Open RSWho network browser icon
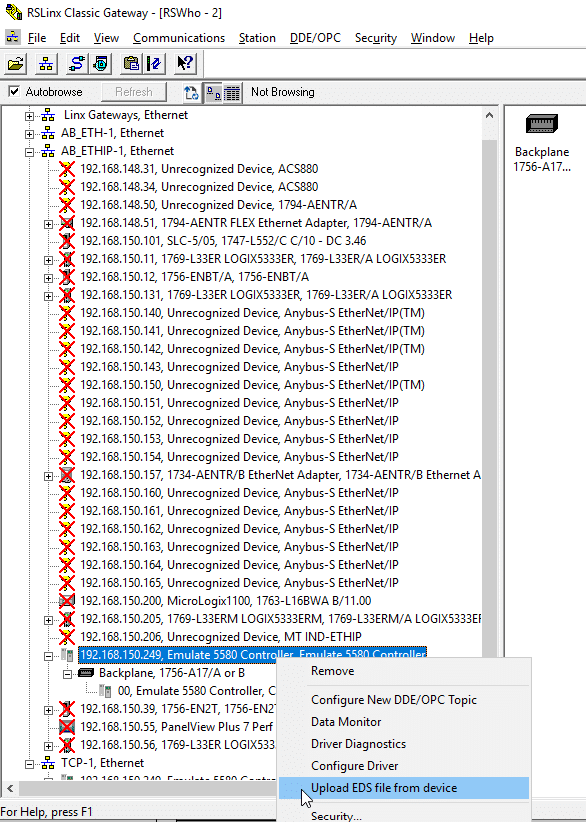586x822 pixels. click(x=46, y=64)
